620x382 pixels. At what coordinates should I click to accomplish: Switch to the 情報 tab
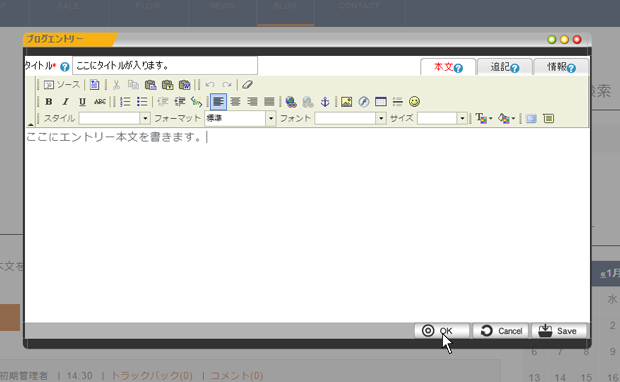pos(561,67)
